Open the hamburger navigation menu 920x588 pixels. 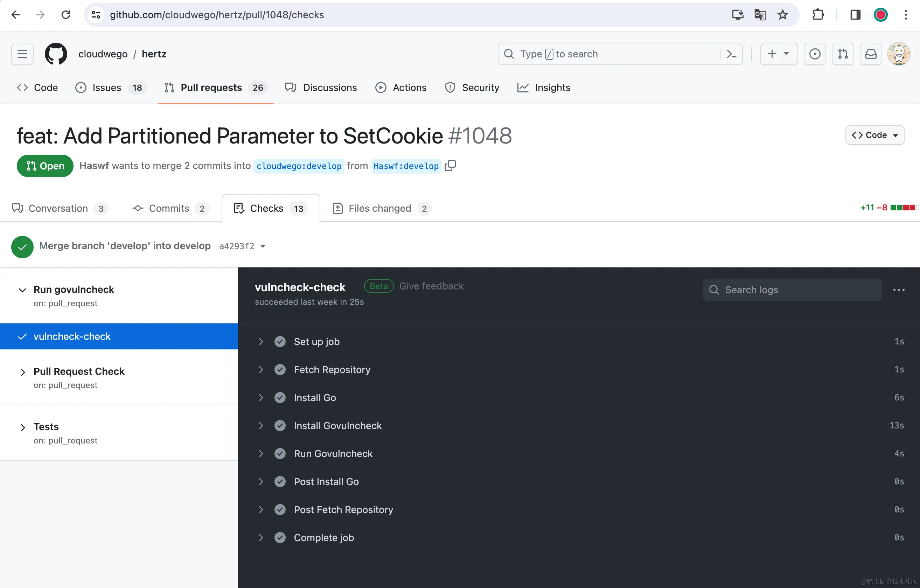22,54
